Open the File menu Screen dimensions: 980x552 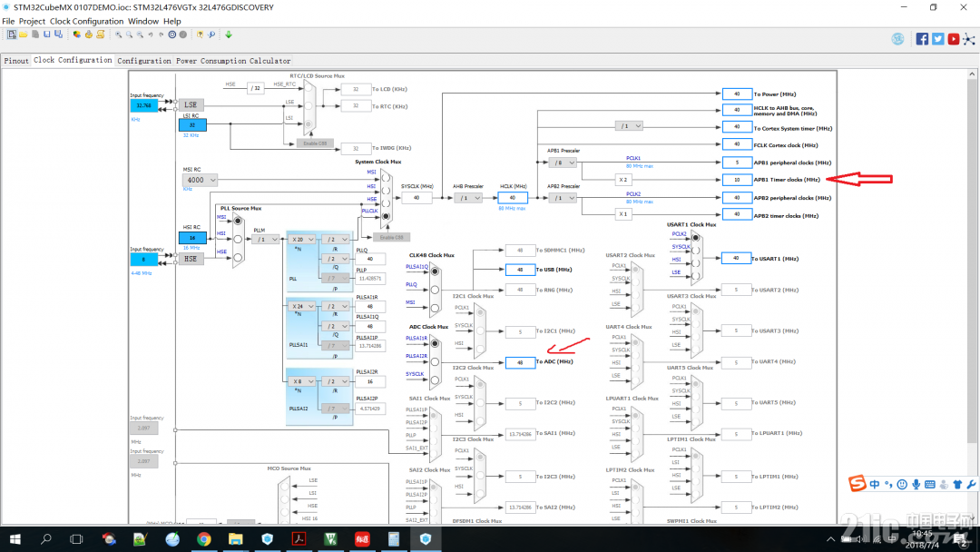point(8,21)
